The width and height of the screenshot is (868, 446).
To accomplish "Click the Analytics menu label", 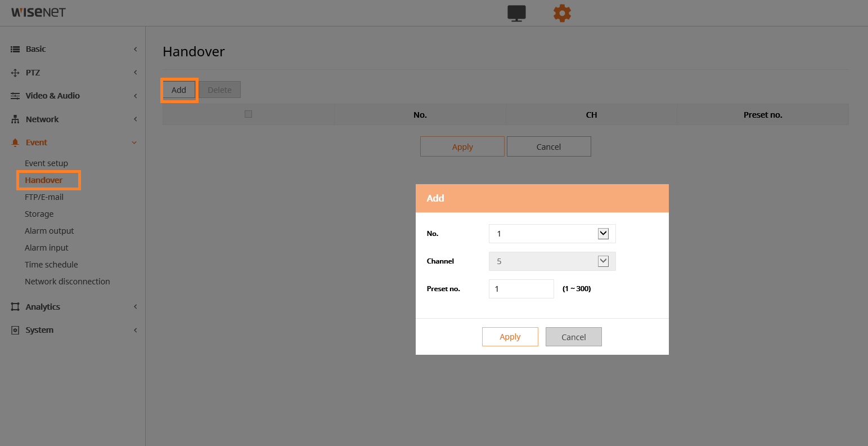I will click(x=43, y=307).
